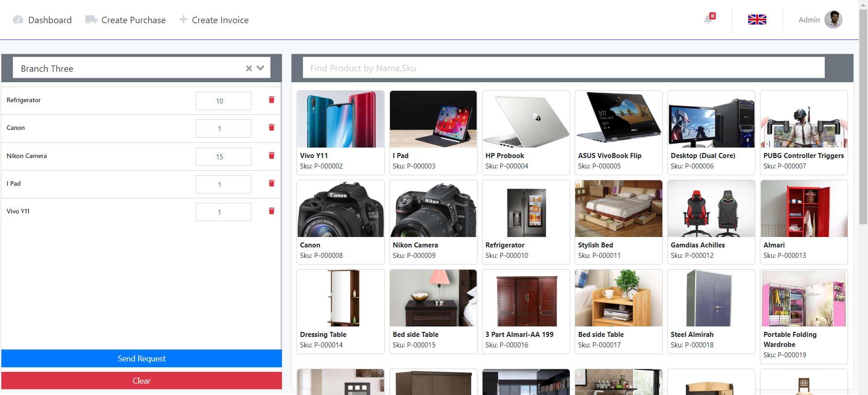868x395 pixels.
Task: Click Nikon Camera name in request list
Action: click(27, 156)
